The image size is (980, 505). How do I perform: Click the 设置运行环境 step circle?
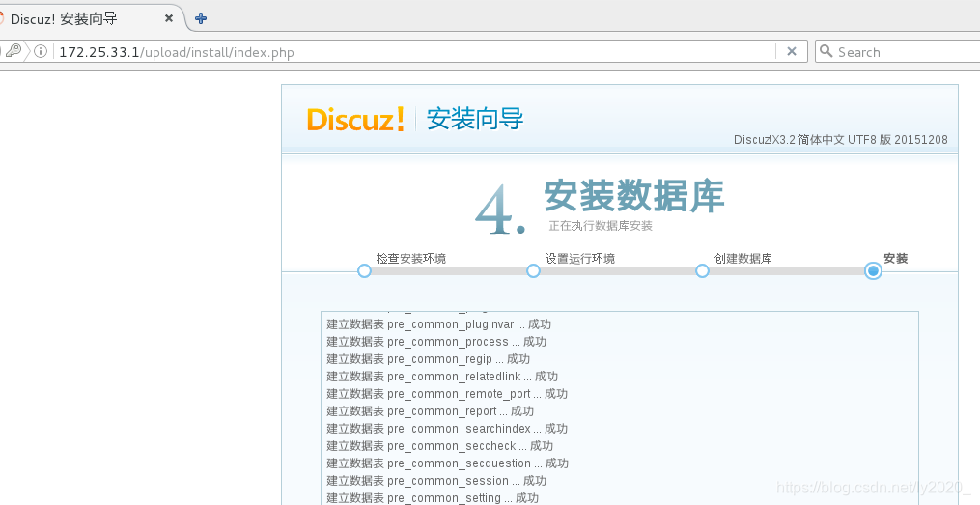[533, 270]
